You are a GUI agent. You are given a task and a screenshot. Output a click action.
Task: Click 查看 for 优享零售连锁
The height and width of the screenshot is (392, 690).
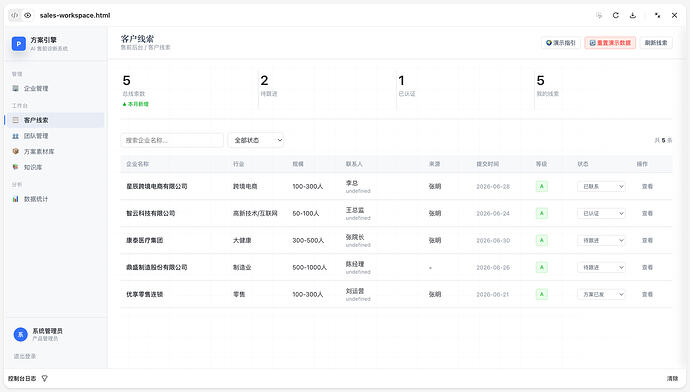click(x=647, y=294)
